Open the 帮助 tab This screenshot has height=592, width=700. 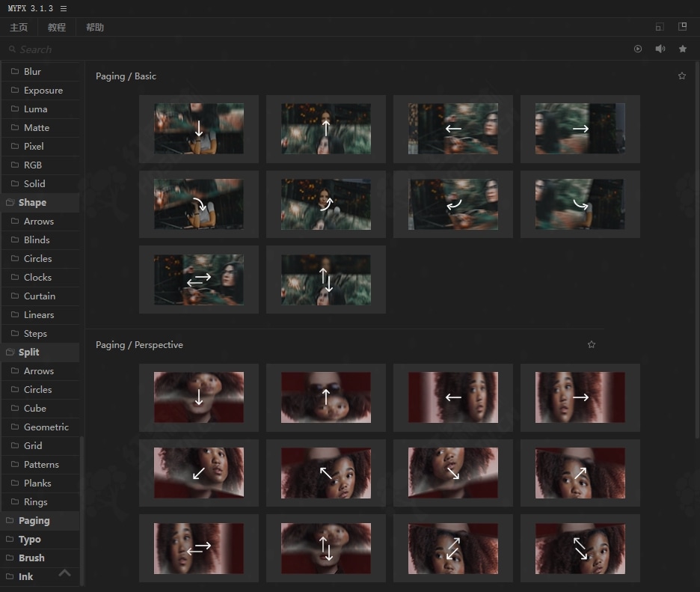(95, 27)
